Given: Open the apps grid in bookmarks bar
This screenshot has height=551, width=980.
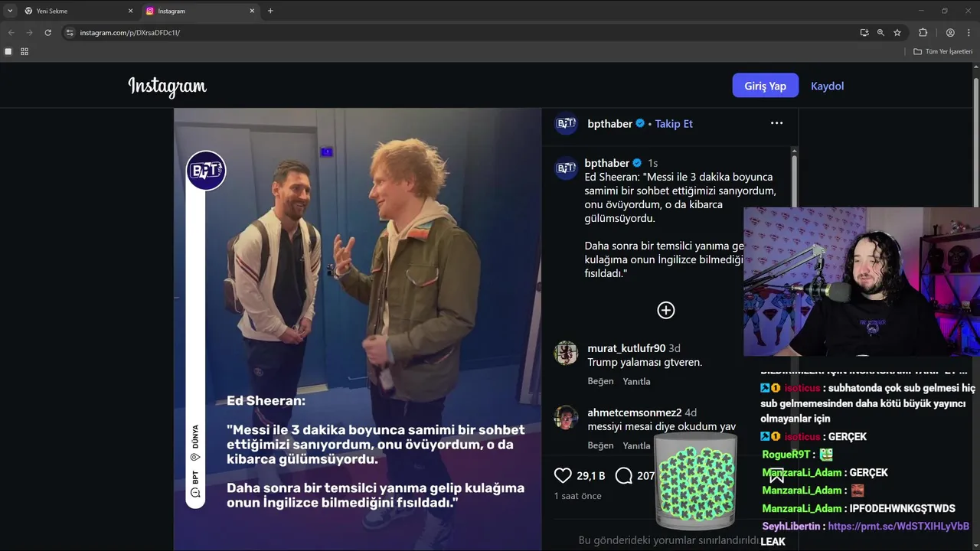Looking at the screenshot, I should point(24,51).
